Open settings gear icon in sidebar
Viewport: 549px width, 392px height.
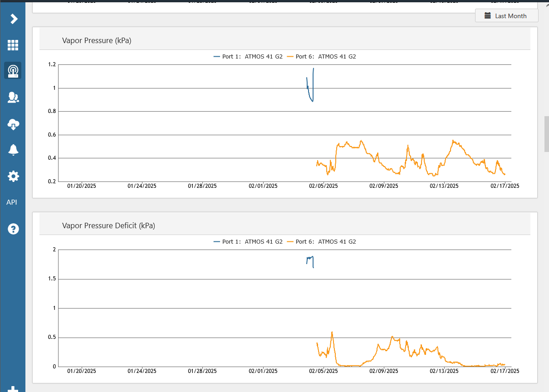(x=13, y=176)
